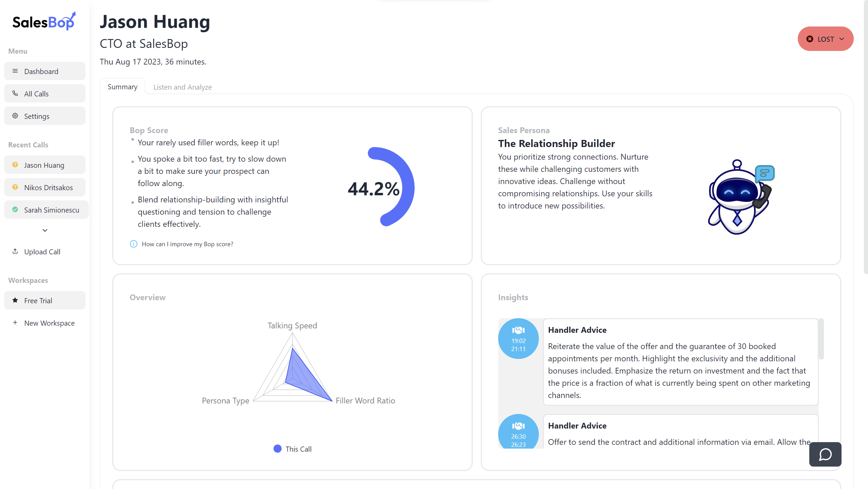Click the Settings gear icon
This screenshot has height=489, width=868.
(x=15, y=116)
